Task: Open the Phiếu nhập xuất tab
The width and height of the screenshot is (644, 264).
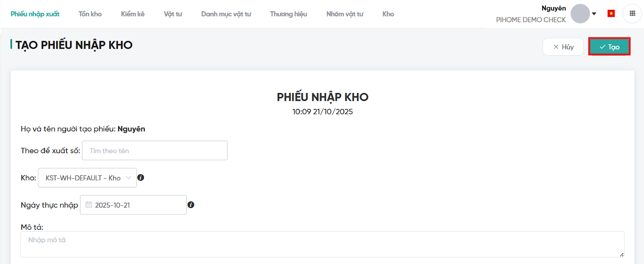Action: (35, 14)
